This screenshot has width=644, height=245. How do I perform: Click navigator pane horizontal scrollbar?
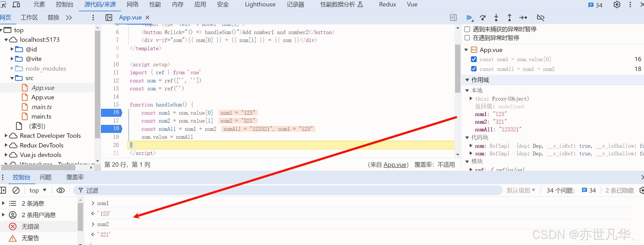tap(38, 167)
